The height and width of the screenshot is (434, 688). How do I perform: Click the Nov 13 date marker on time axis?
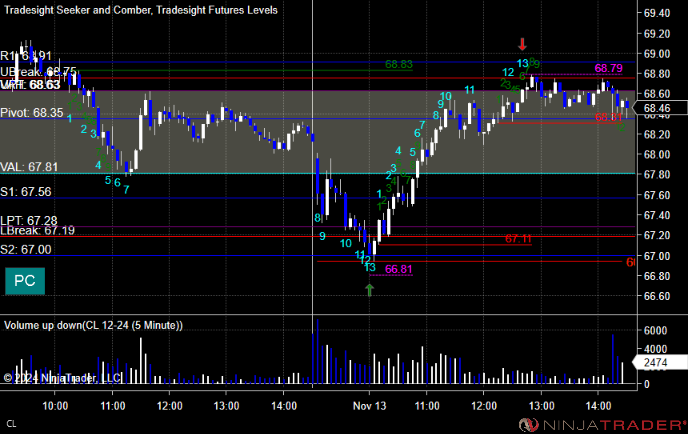coord(369,406)
